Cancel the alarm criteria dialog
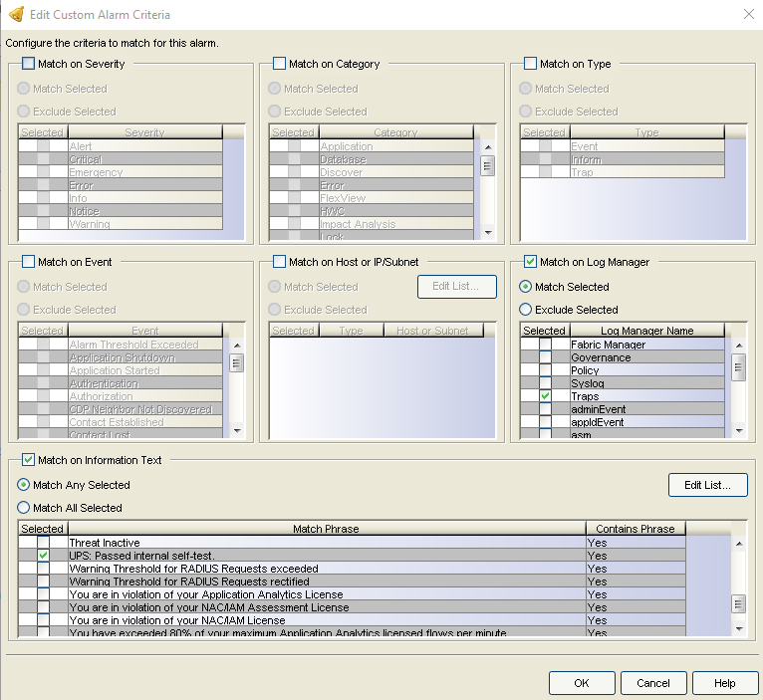The width and height of the screenshot is (763, 700). click(x=653, y=683)
